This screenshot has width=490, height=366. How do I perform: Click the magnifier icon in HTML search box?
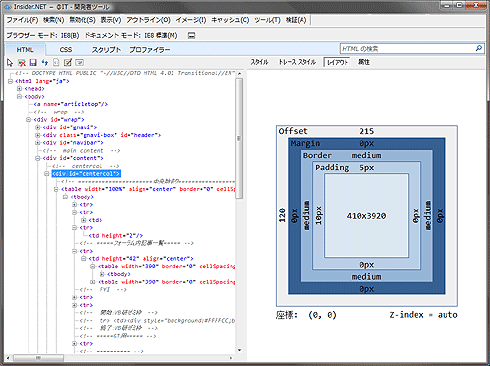coord(479,48)
